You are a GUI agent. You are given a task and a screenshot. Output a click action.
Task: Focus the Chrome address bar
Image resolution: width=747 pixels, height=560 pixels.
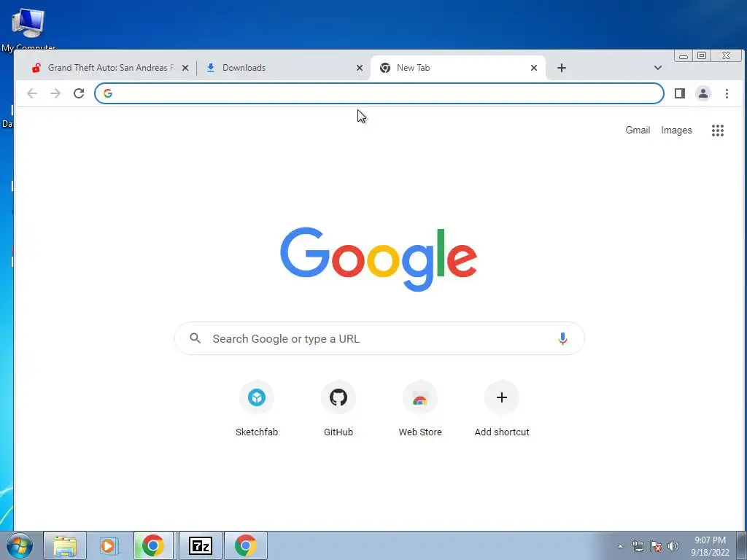coord(379,93)
